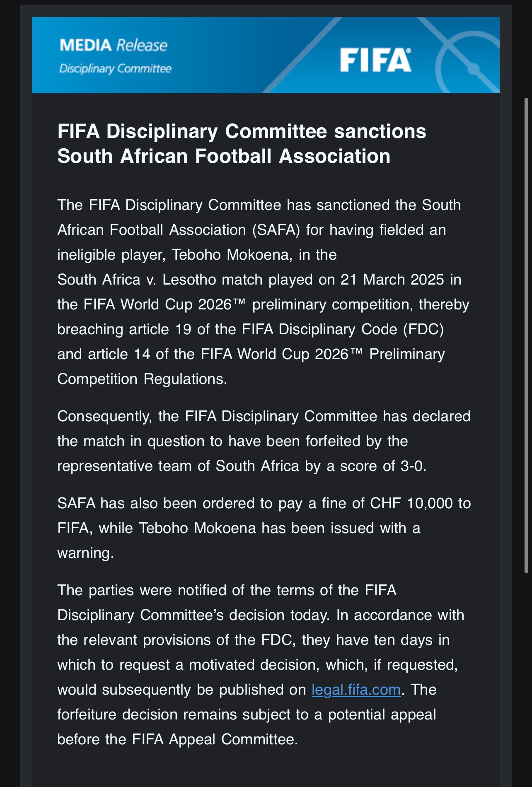The height and width of the screenshot is (787, 532).
Task: Click "Consequently," starting the second paragraph
Action: (104, 416)
